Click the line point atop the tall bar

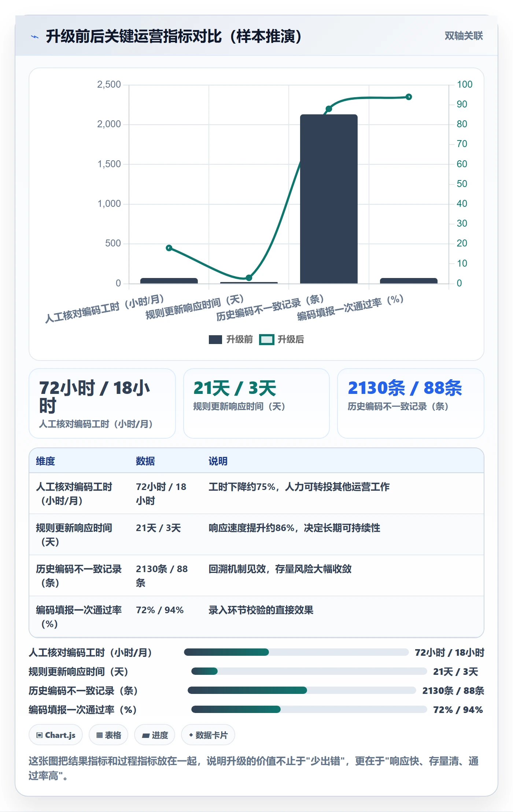pyautogui.click(x=329, y=109)
